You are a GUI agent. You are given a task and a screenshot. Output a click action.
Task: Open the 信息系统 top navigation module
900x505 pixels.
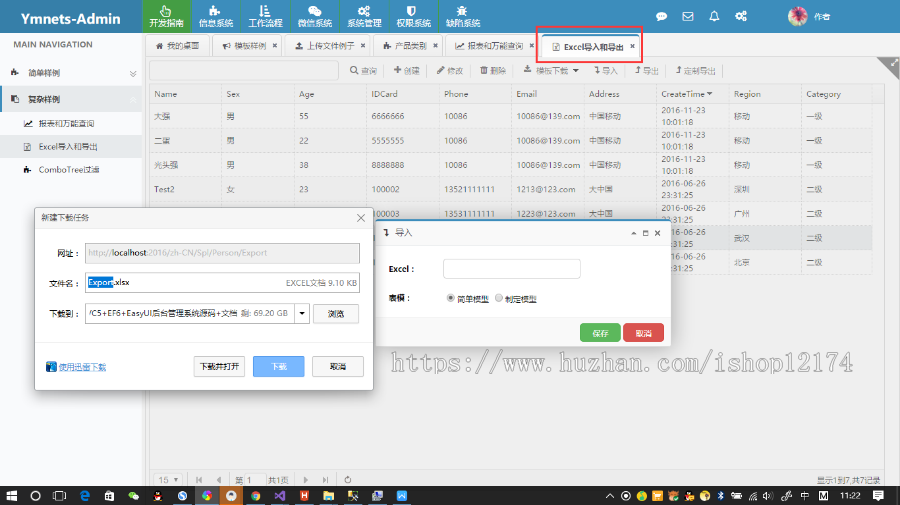216,16
